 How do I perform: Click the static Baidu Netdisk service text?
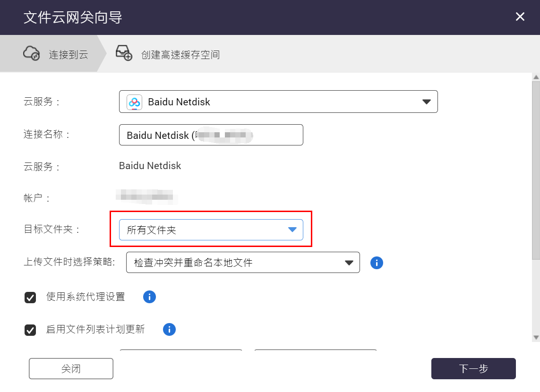[x=150, y=166]
